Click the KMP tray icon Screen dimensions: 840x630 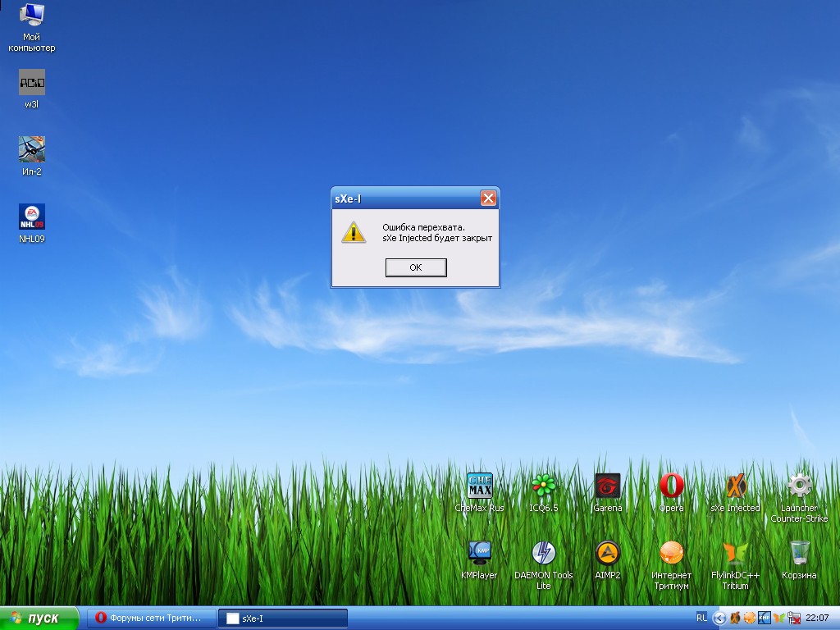pos(765,619)
